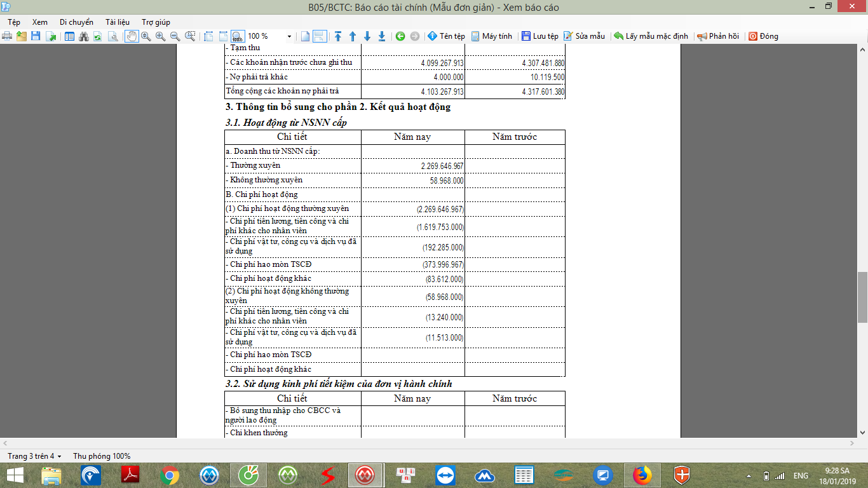Open Google Chrome from the taskbar
The width and height of the screenshot is (868, 488).
click(x=170, y=475)
